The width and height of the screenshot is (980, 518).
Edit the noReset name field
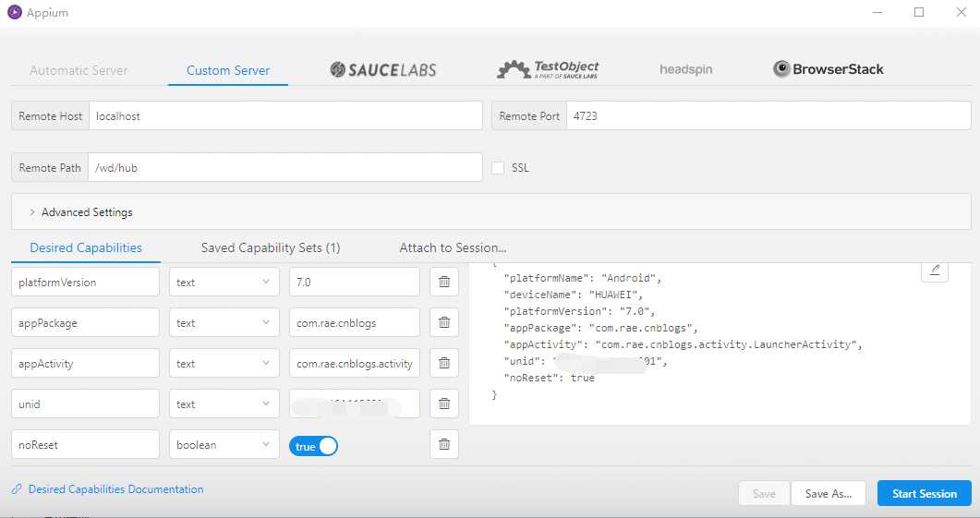coord(86,444)
